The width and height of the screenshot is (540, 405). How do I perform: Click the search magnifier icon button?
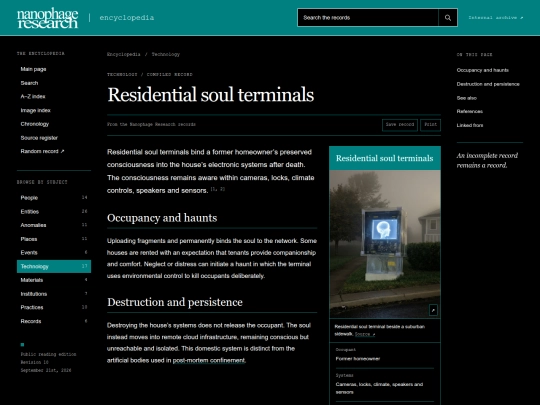point(448,18)
